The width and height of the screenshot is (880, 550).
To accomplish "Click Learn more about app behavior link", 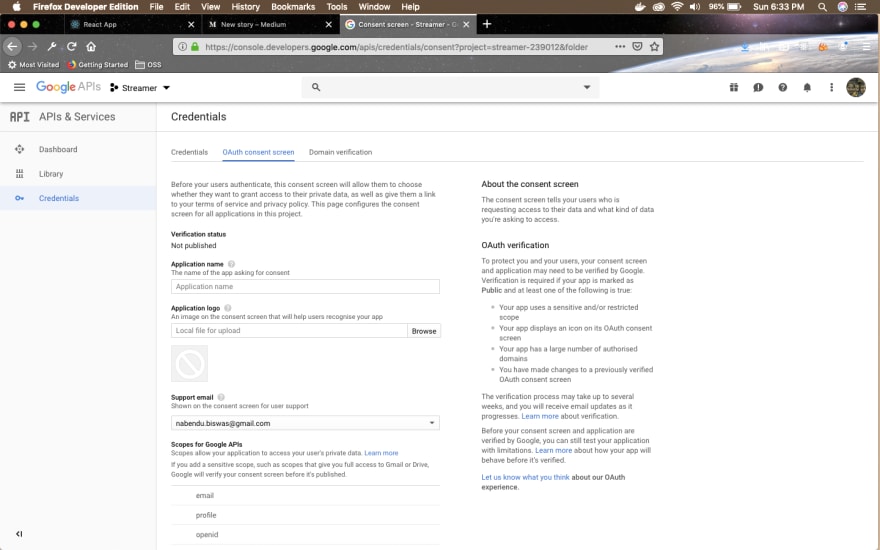I will 553,450.
